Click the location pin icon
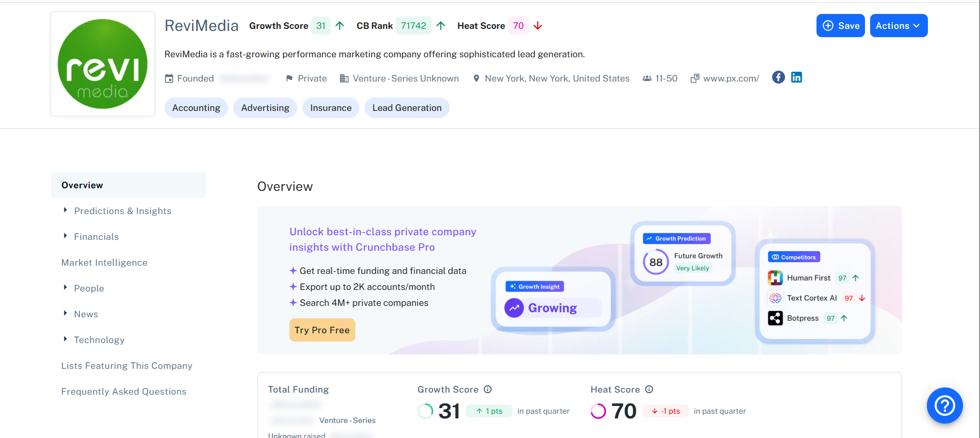The image size is (980, 438). (x=476, y=78)
